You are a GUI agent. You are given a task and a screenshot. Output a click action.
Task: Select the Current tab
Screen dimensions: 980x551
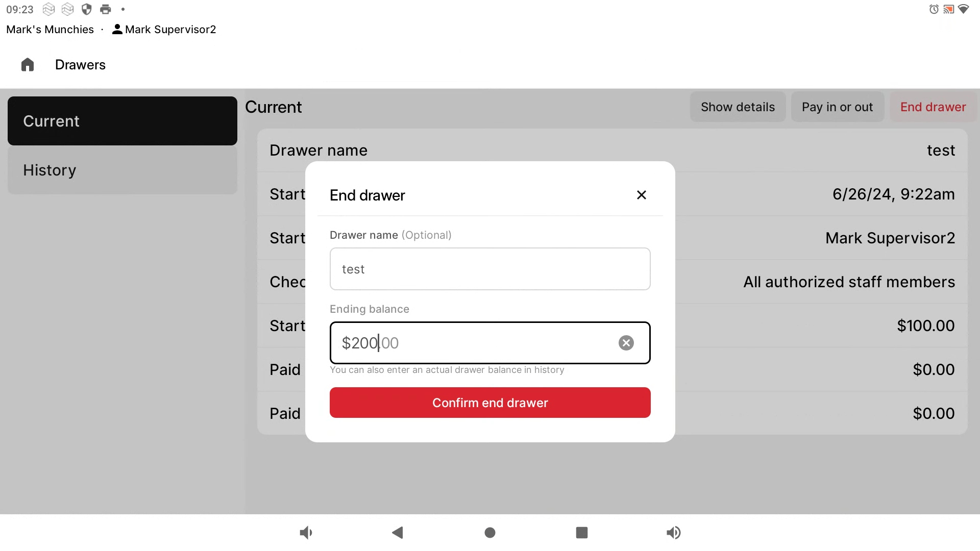pyautogui.click(x=122, y=121)
